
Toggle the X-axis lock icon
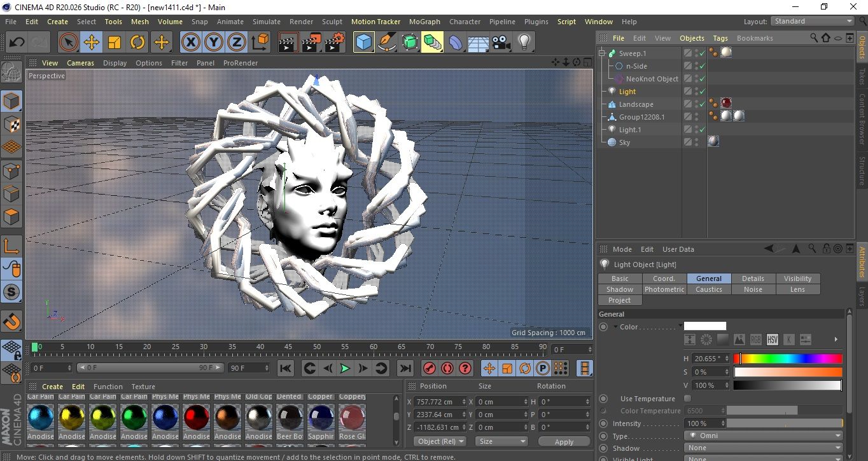tap(190, 43)
